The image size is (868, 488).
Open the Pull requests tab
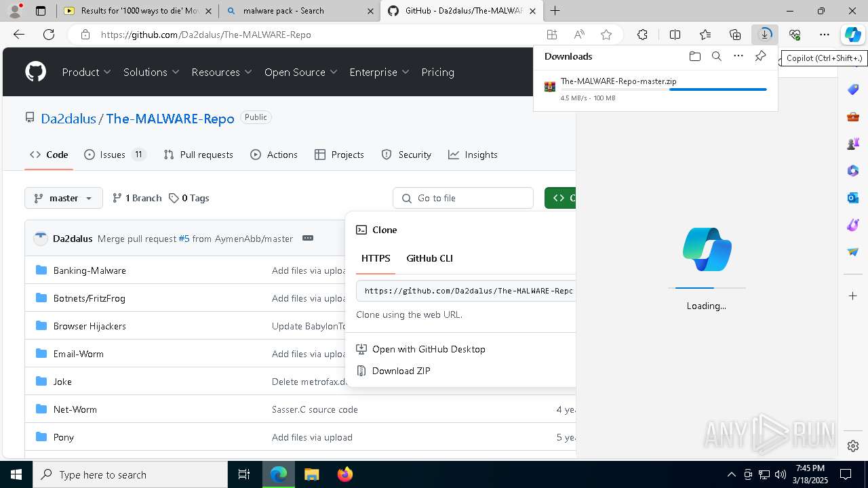pyautogui.click(x=198, y=155)
